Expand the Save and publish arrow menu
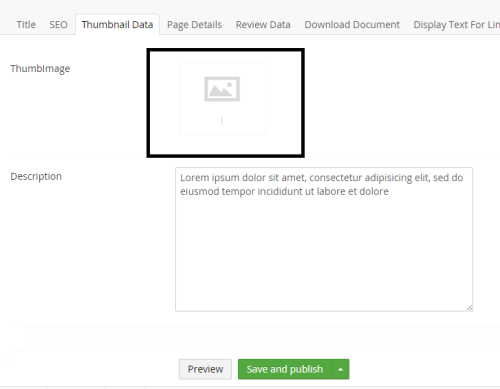 click(340, 369)
